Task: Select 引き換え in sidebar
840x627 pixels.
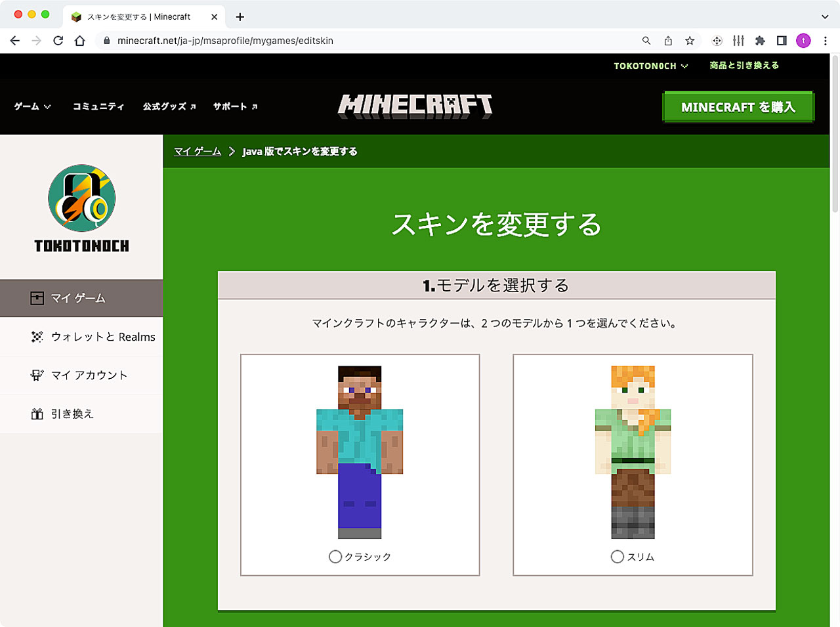Action: (x=72, y=414)
